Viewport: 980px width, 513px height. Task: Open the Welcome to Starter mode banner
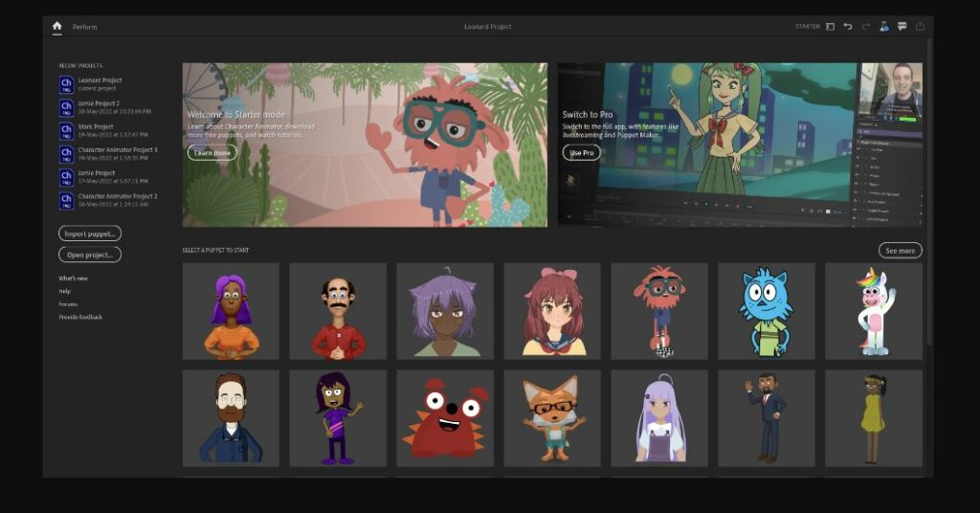click(x=365, y=145)
